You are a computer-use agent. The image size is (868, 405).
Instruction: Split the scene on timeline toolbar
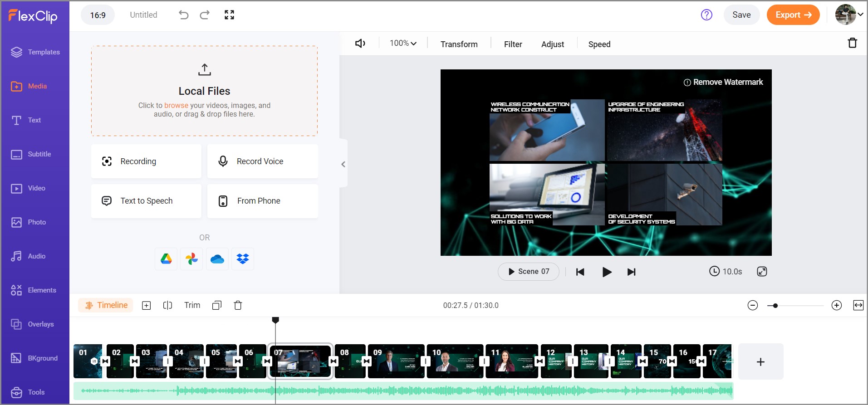click(167, 305)
